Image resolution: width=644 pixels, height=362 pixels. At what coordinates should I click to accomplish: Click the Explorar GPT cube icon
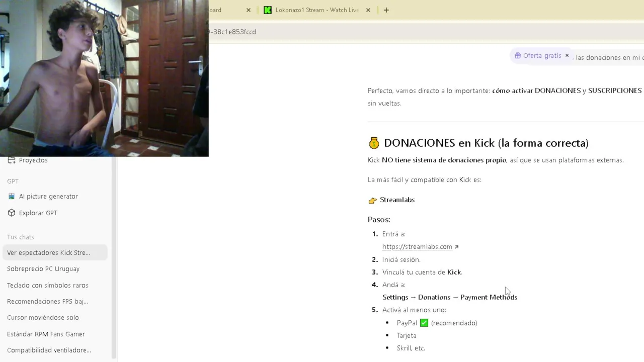tap(12, 213)
